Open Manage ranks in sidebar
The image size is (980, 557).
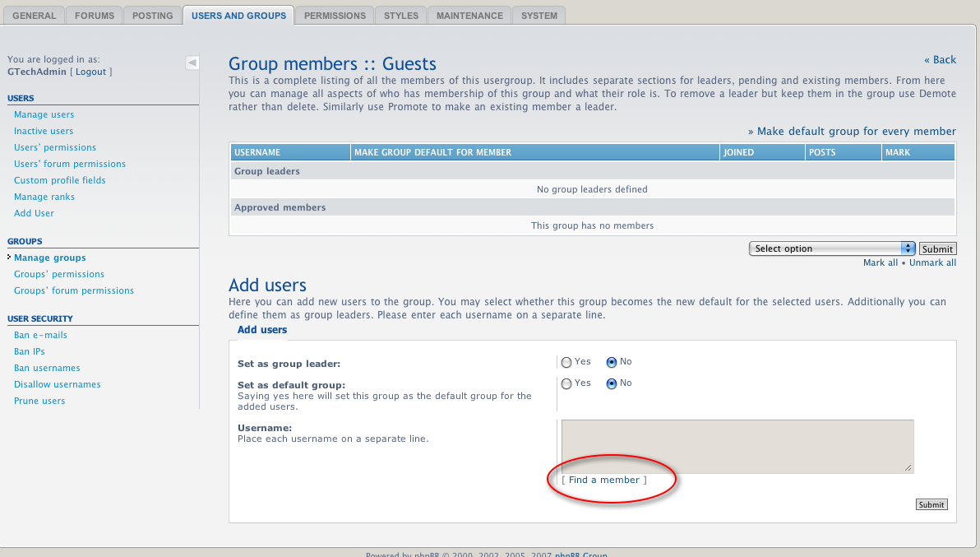[x=44, y=197]
